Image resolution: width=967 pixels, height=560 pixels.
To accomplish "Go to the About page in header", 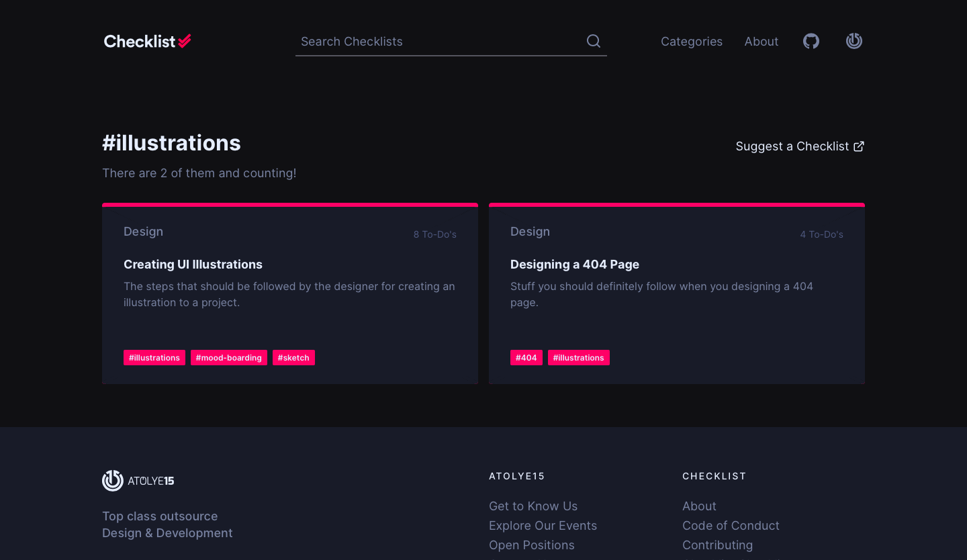I will click(761, 42).
